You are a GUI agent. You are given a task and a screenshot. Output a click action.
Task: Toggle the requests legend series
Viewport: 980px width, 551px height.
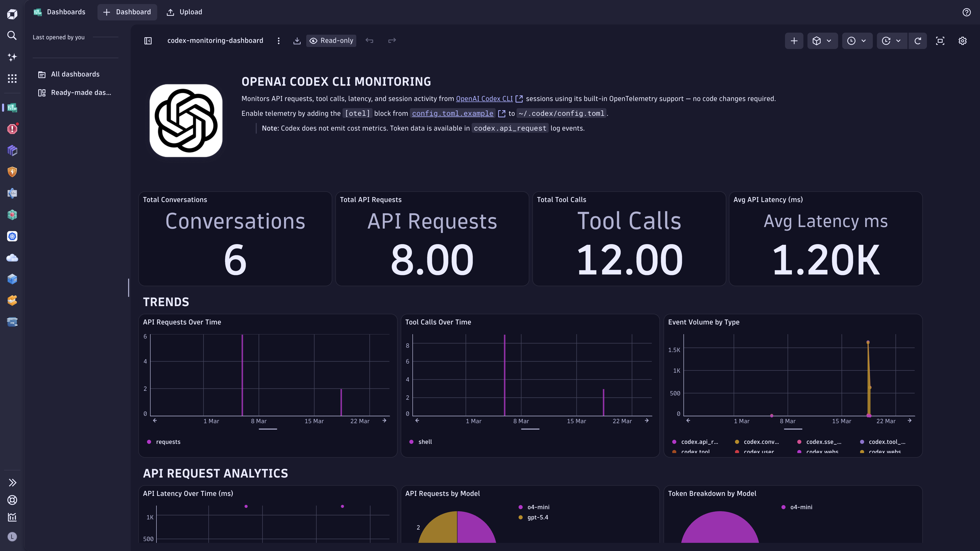164,442
